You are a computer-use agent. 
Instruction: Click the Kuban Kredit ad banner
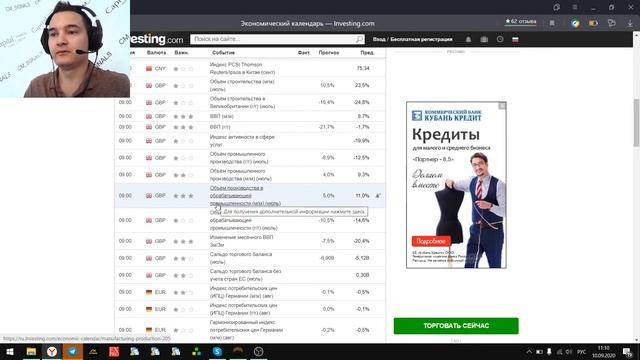(456, 185)
